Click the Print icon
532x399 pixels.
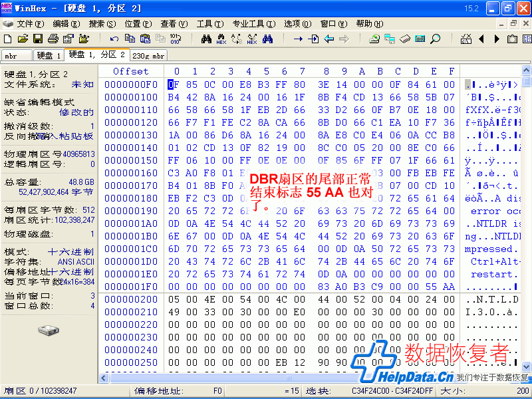coord(53,39)
